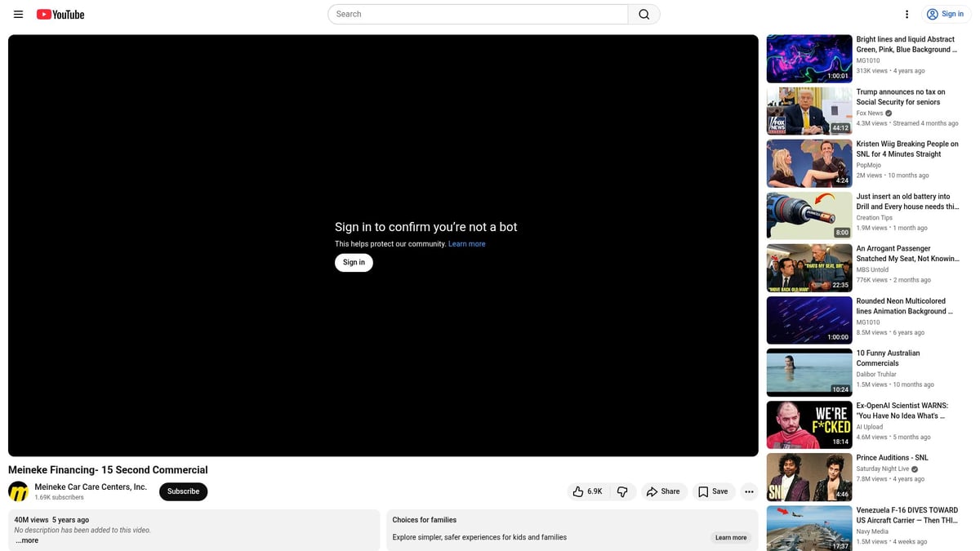This screenshot has width=980, height=551.
Task: Open more actions ellipsis below video
Action: pyautogui.click(x=749, y=491)
